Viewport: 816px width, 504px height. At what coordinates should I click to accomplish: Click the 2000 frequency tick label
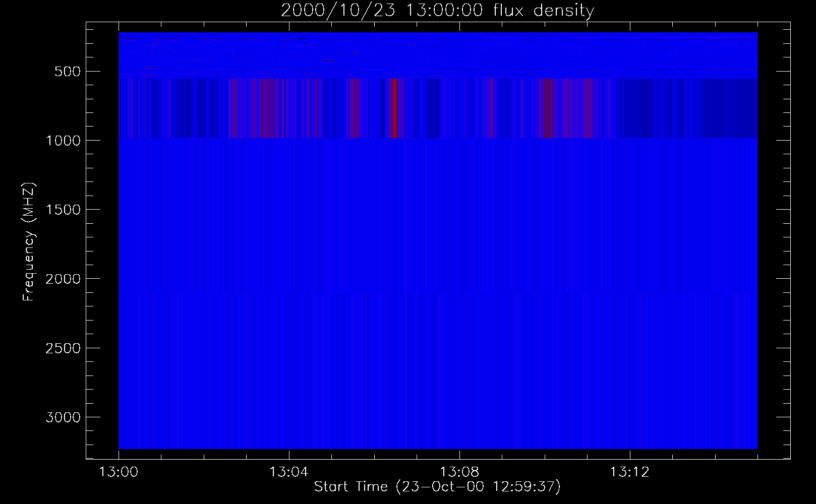coord(63,279)
